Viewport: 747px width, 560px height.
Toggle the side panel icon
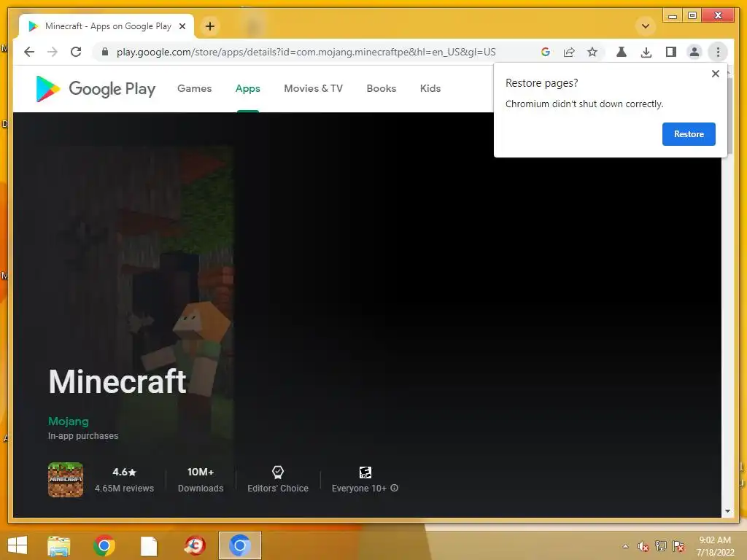point(671,52)
